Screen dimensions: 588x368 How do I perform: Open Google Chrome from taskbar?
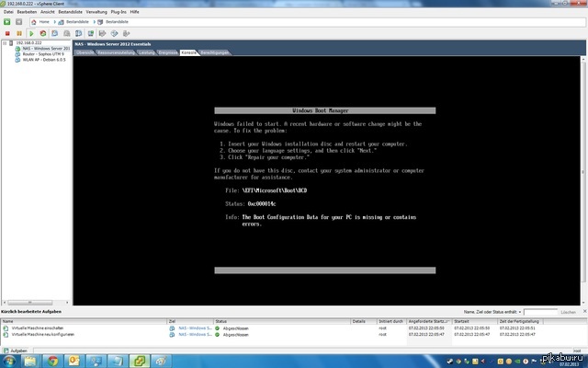point(52,362)
